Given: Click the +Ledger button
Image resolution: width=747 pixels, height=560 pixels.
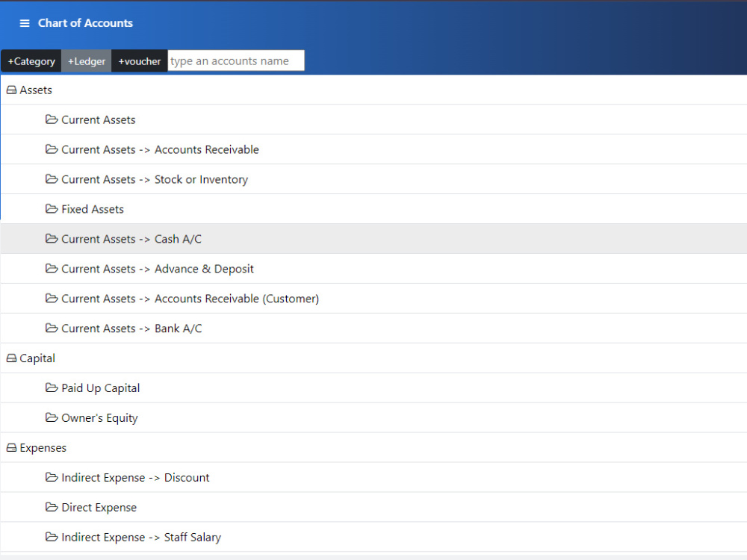Looking at the screenshot, I should (x=86, y=61).
